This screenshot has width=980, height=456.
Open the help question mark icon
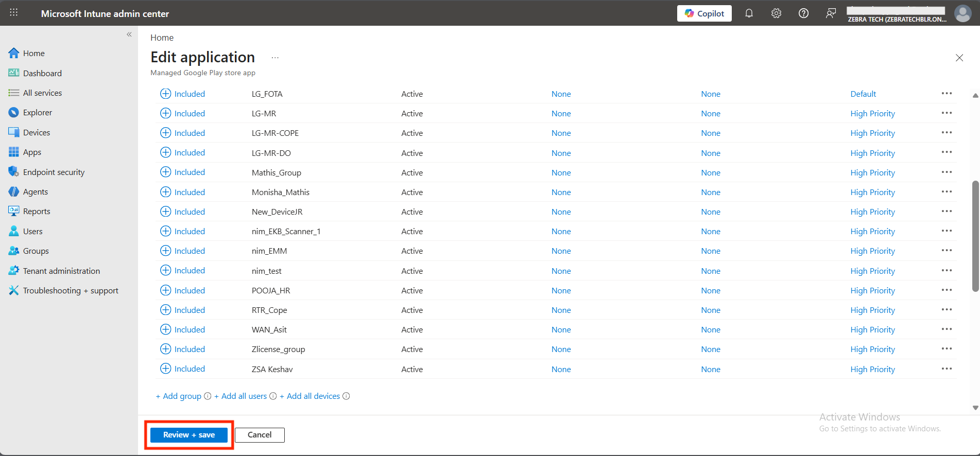[x=803, y=13]
